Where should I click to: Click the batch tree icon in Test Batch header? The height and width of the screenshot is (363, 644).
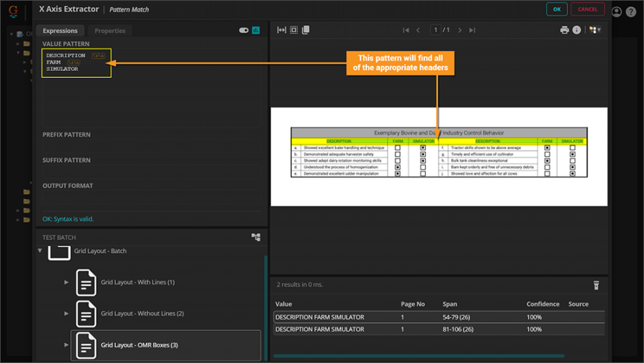[x=255, y=237]
